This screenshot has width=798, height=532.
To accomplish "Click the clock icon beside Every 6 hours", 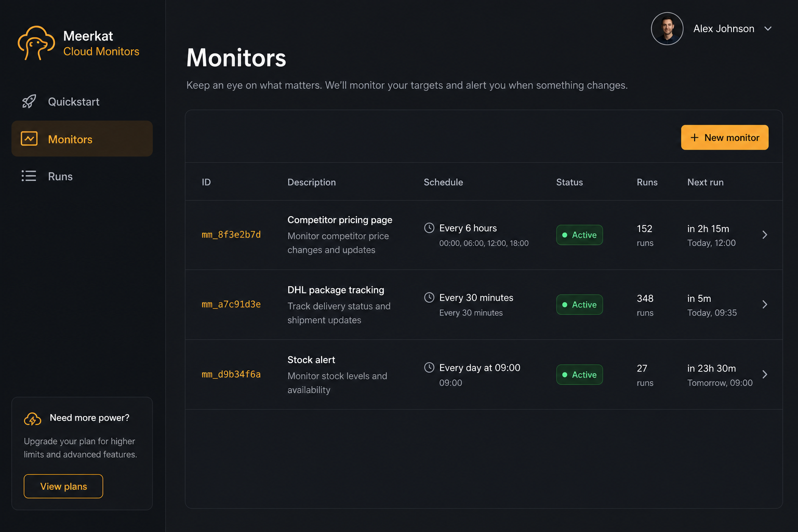I will (429, 228).
